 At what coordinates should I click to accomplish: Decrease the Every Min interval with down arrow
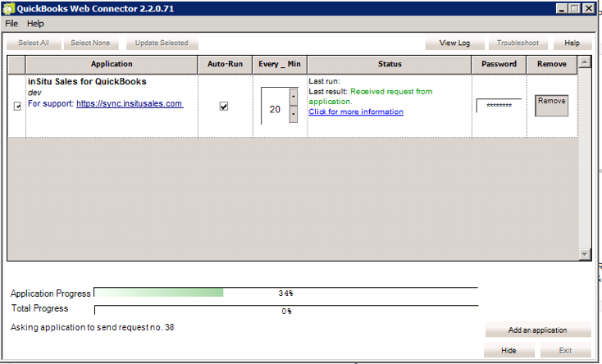(x=294, y=116)
